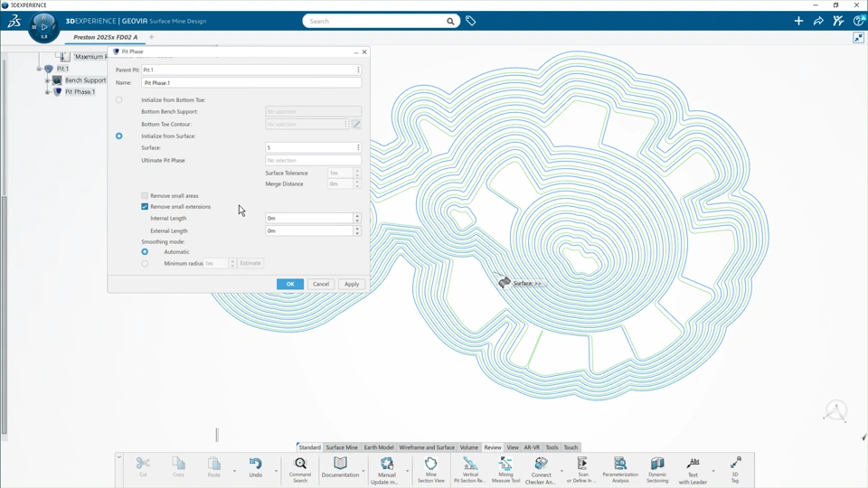Click Cancel in Pit Phase dialog

click(320, 284)
